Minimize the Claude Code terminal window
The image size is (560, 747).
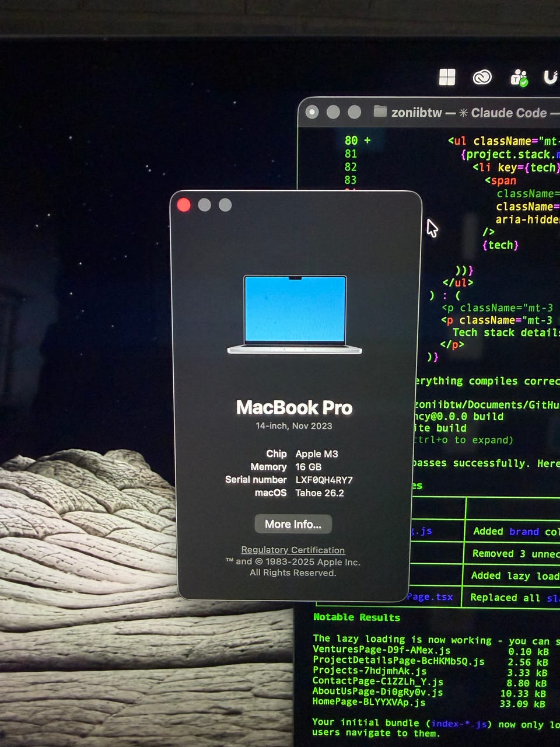333,112
